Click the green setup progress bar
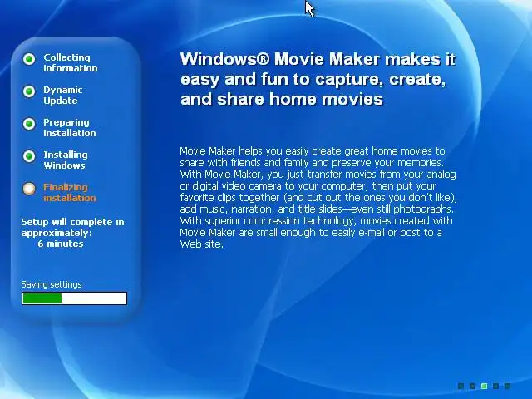Screen dimensions: 532x399 tap(74, 298)
